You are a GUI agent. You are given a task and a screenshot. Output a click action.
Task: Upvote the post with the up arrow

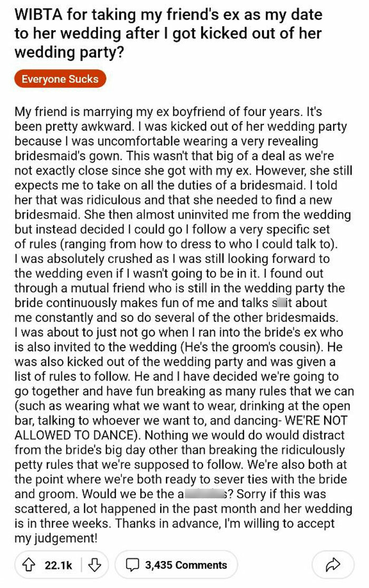pos(31,565)
